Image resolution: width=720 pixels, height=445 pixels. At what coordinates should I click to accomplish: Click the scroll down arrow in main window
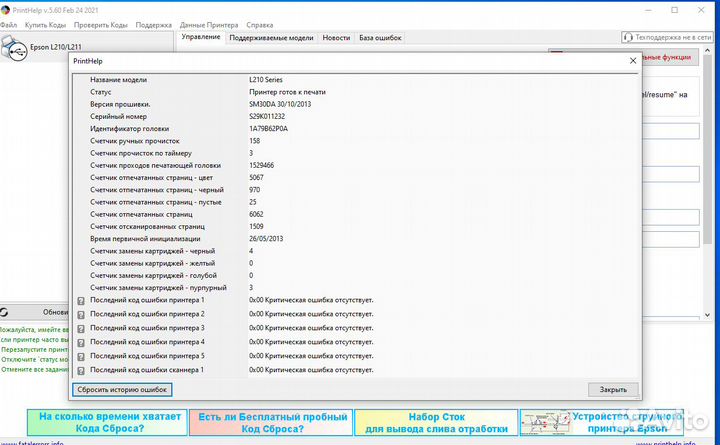coord(707,315)
